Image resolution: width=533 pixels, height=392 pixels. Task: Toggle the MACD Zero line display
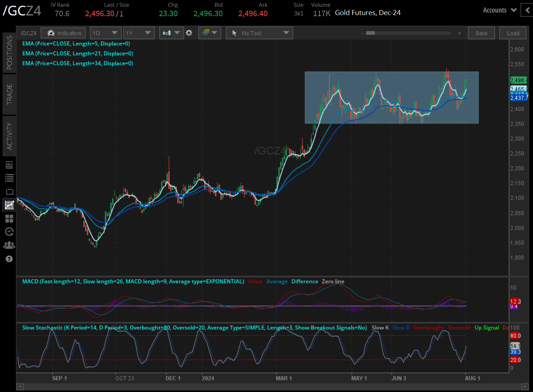point(333,281)
